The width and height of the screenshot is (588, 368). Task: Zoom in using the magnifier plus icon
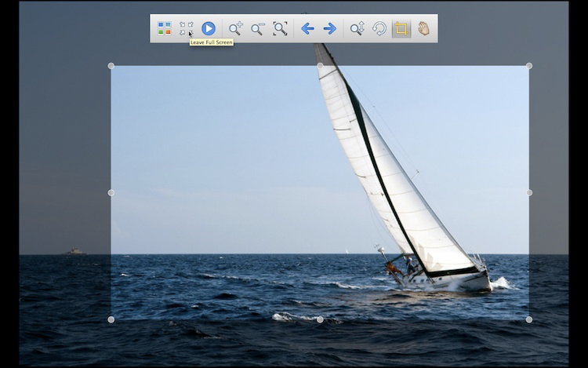[x=235, y=29]
